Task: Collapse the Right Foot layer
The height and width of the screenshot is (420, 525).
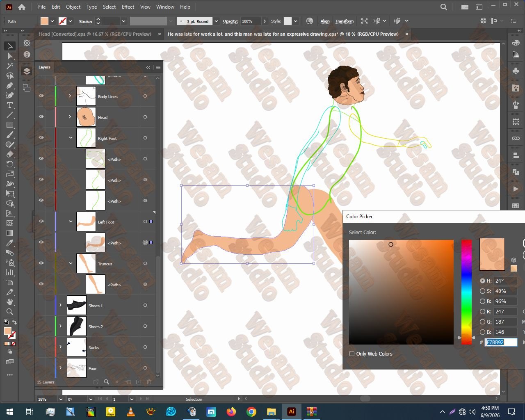Action: tap(70, 138)
